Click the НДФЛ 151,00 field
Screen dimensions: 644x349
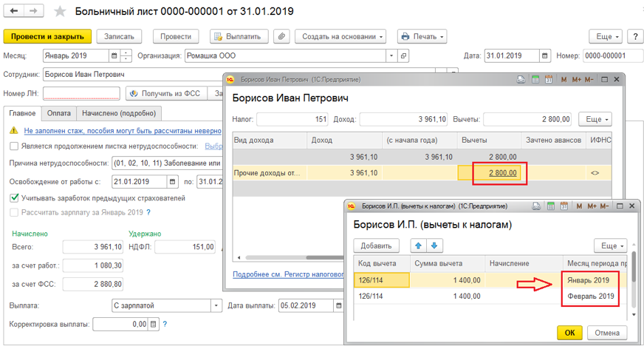[185, 247]
